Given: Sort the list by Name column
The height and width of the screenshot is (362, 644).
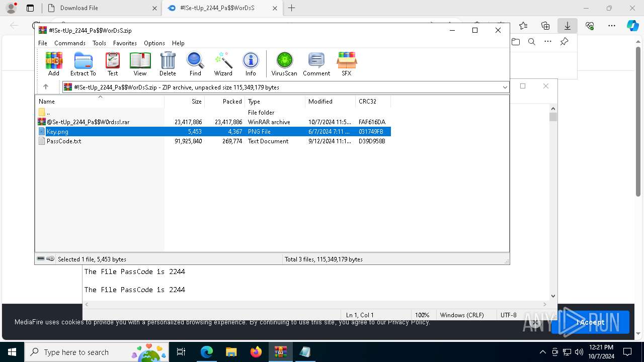Looking at the screenshot, I should click(x=100, y=101).
